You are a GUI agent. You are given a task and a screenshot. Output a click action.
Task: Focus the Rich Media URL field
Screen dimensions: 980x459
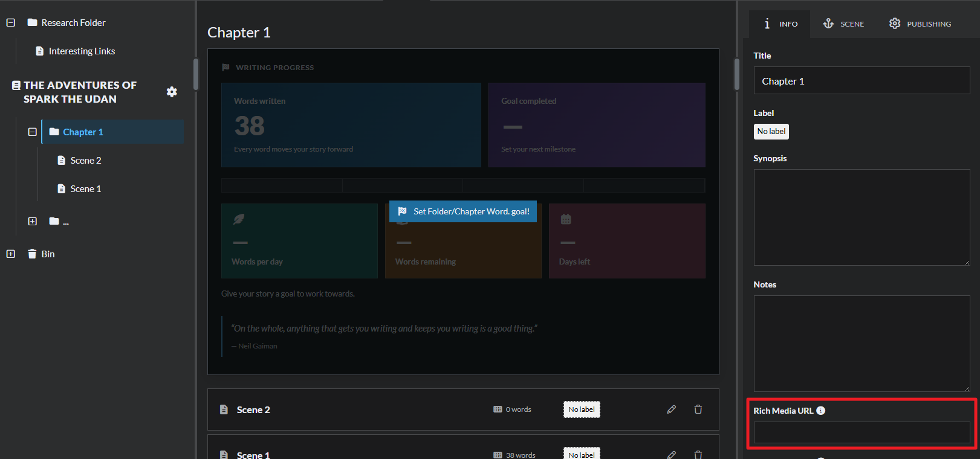(862, 433)
